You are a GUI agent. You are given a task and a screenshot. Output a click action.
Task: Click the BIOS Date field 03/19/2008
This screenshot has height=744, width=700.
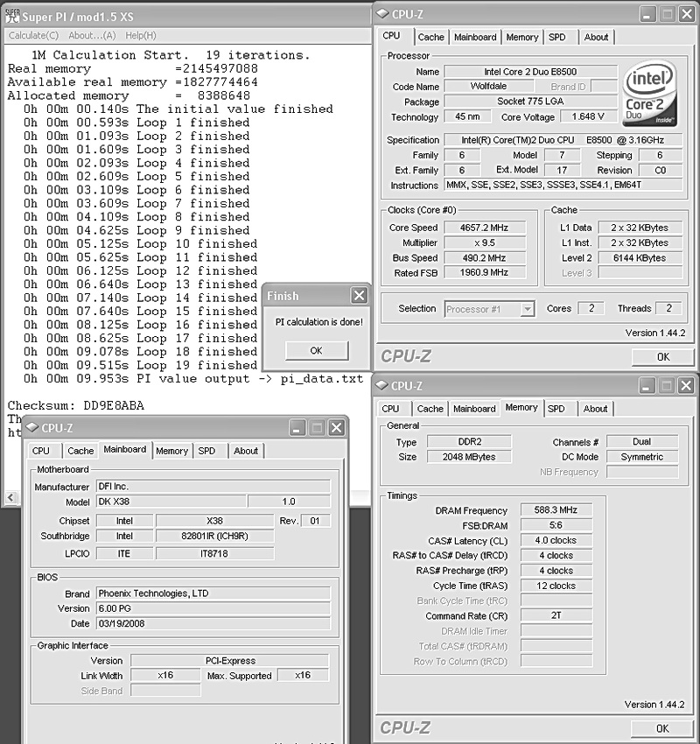213,623
